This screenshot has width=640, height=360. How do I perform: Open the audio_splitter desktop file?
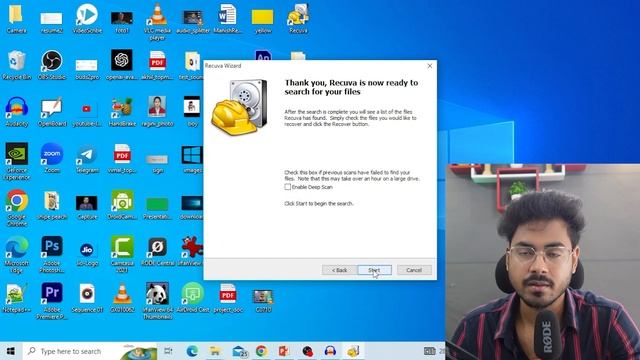pyautogui.click(x=193, y=22)
